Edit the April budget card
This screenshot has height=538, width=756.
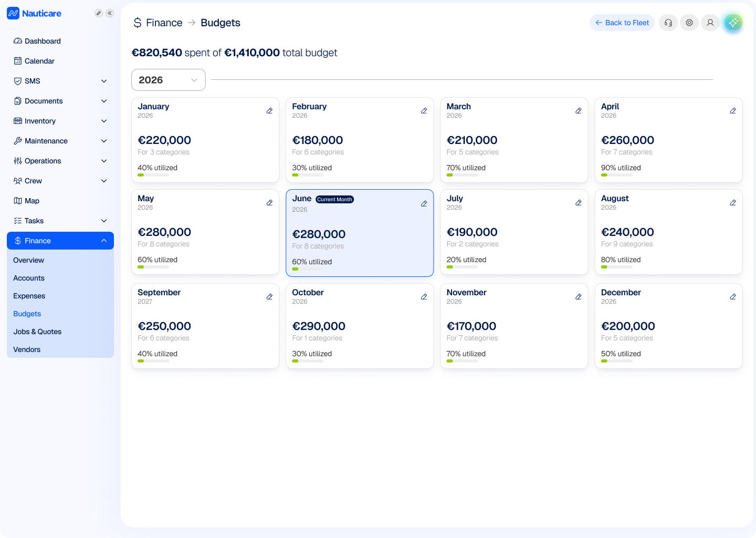point(733,111)
